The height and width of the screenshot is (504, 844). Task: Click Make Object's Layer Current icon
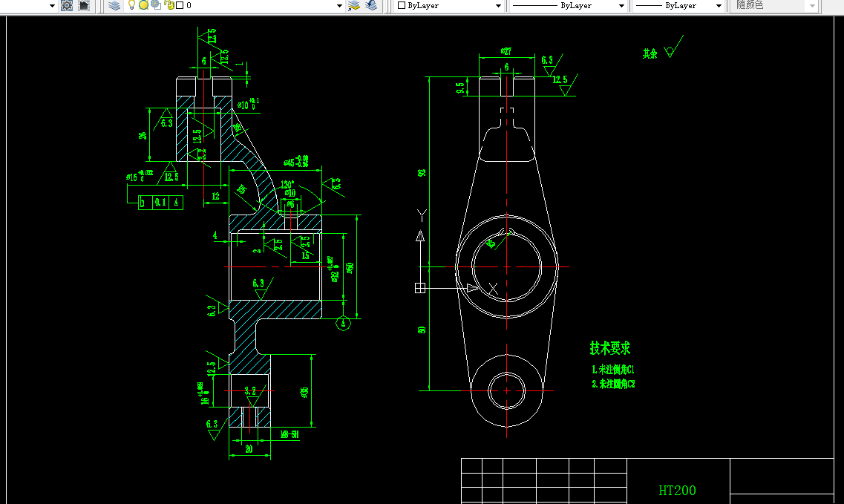coord(353,5)
